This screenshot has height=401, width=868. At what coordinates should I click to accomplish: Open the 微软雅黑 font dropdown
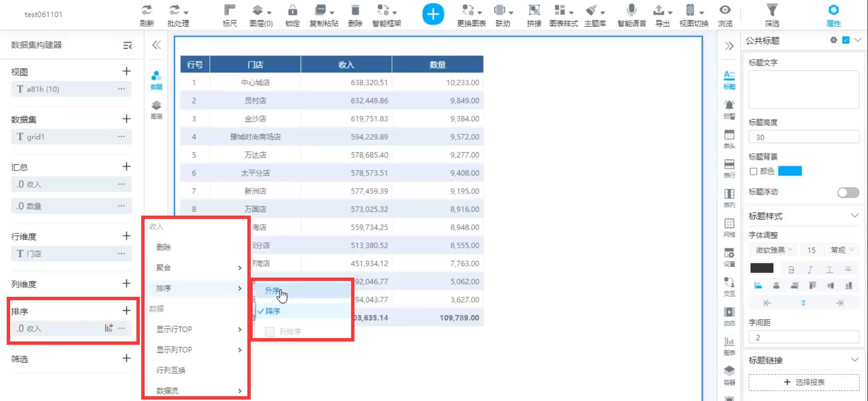tap(772, 250)
